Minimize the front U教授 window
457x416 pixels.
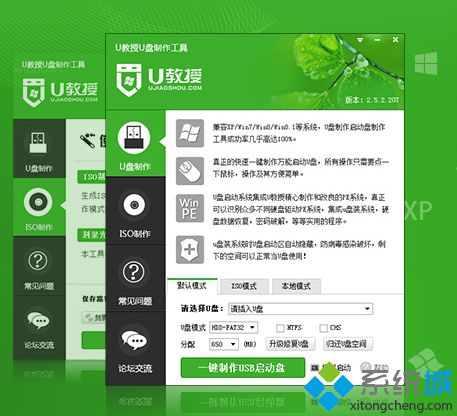point(377,40)
